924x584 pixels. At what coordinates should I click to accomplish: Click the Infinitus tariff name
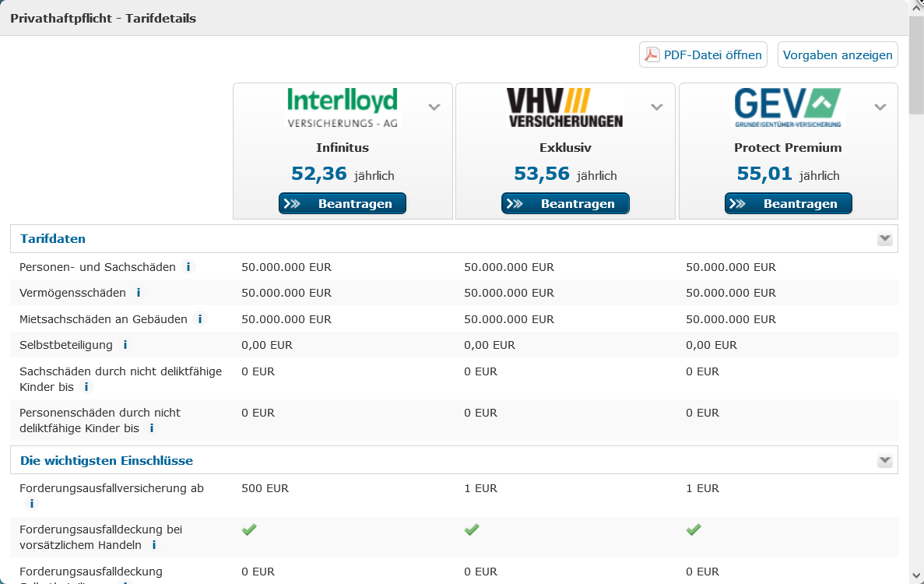coord(343,147)
